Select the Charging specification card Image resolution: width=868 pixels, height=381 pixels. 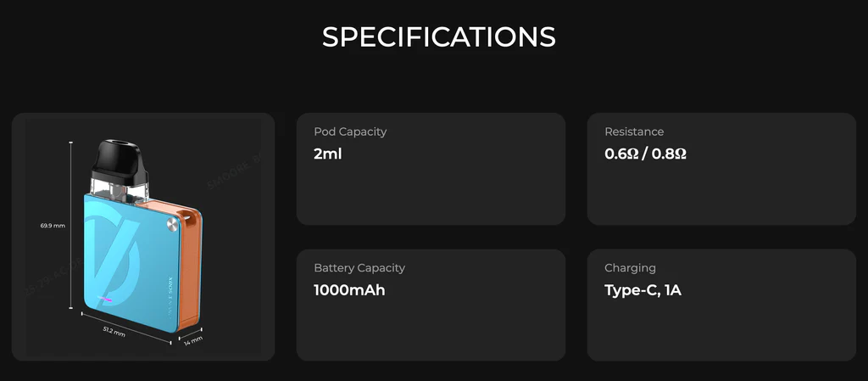tap(721, 305)
